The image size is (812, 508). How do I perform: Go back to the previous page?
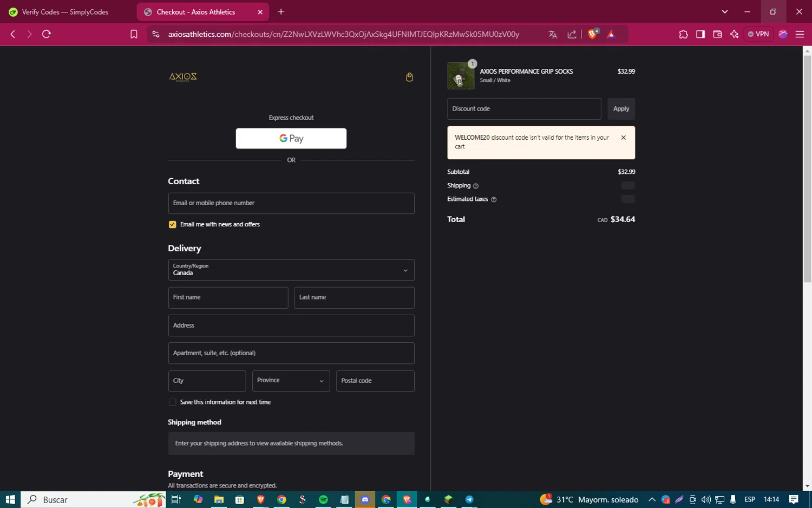click(x=13, y=34)
